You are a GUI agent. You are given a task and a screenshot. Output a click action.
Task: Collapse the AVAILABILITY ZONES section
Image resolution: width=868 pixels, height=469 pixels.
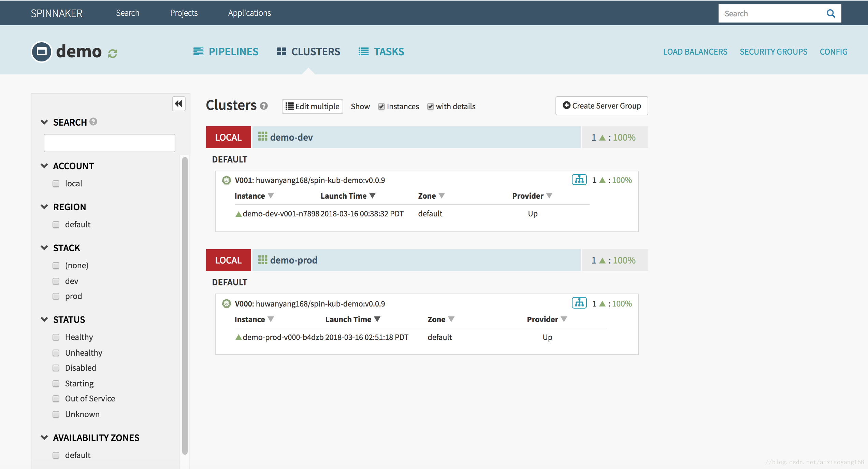44,437
